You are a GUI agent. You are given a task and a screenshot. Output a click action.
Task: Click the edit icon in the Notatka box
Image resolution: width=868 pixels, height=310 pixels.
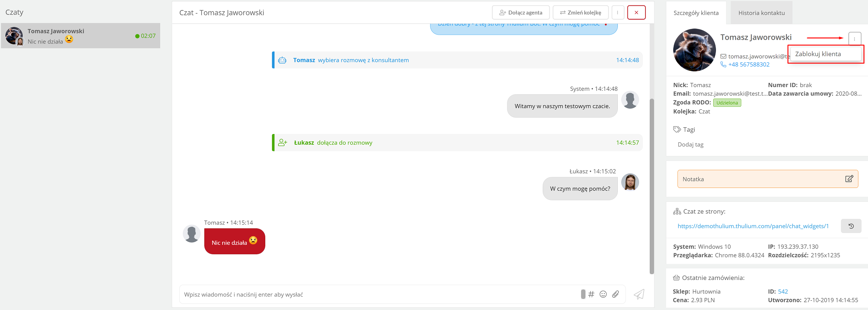point(849,179)
